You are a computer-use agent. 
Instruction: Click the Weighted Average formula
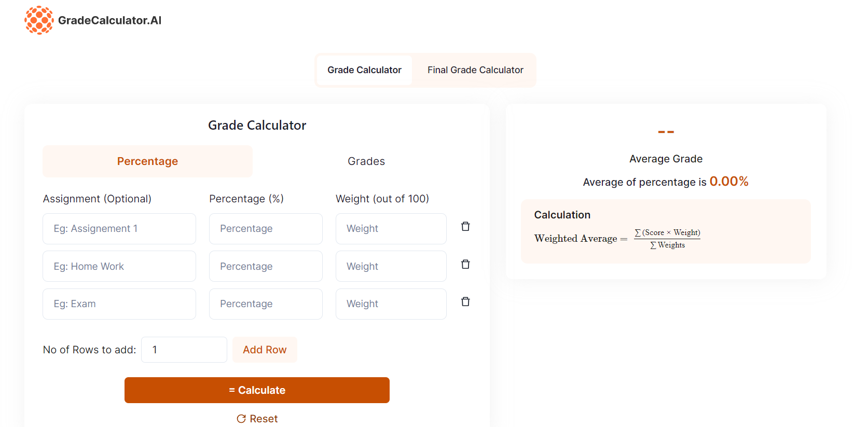tap(617, 239)
